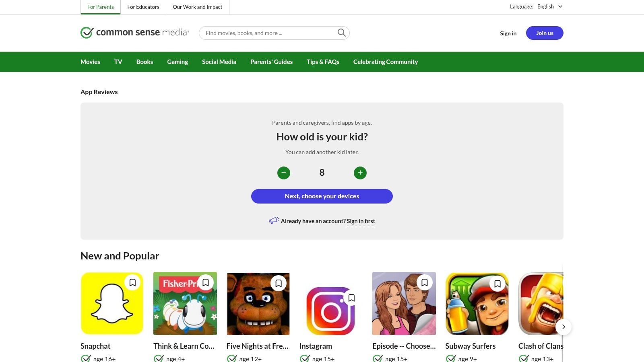644x362 pixels.
Task: Click the How old is your kid? heading
Action: pyautogui.click(x=322, y=137)
